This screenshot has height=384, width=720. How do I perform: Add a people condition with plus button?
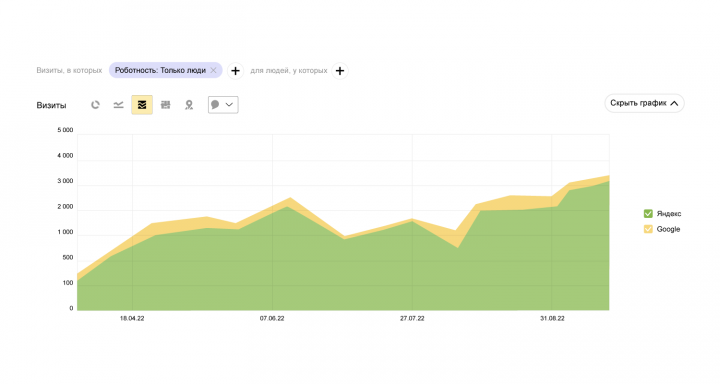coord(340,71)
